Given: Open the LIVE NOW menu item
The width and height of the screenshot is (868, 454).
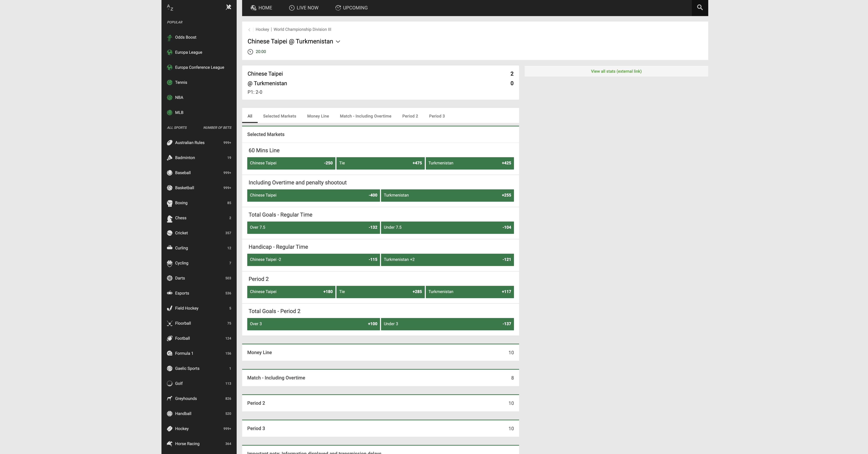Looking at the screenshot, I should tap(304, 8).
